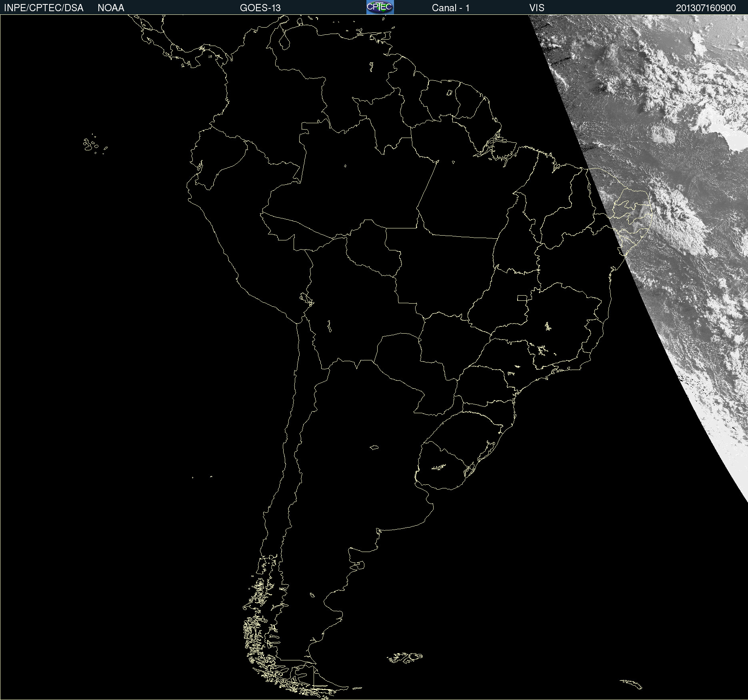
Task: Click the 201307160900 timestamp
Action: click(x=706, y=8)
